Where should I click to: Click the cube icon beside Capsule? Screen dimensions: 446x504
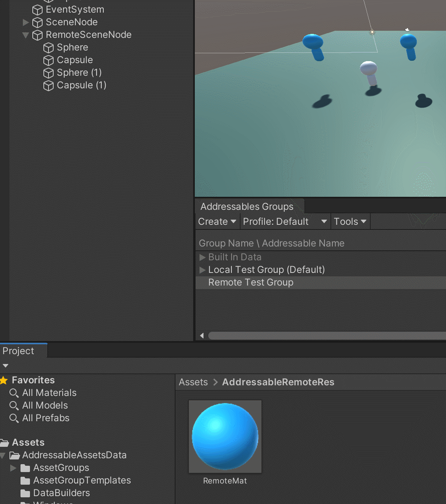[48, 60]
